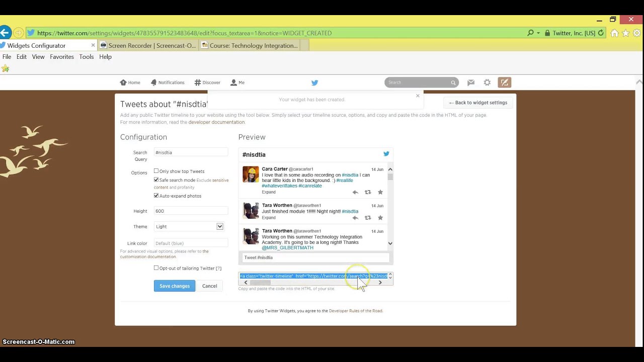Click the browser Forward arrow button
The image size is (644, 362).
coord(18,33)
